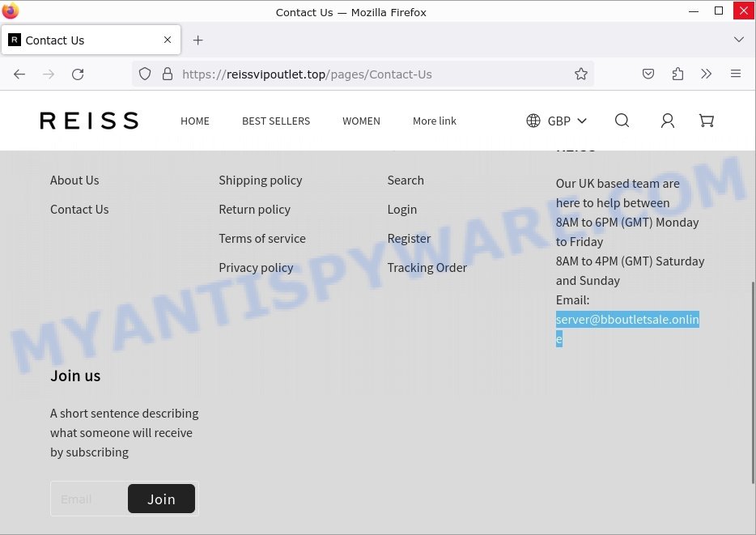Close the Contact Us tab
Viewport: 756px width, 535px height.
pos(168,40)
